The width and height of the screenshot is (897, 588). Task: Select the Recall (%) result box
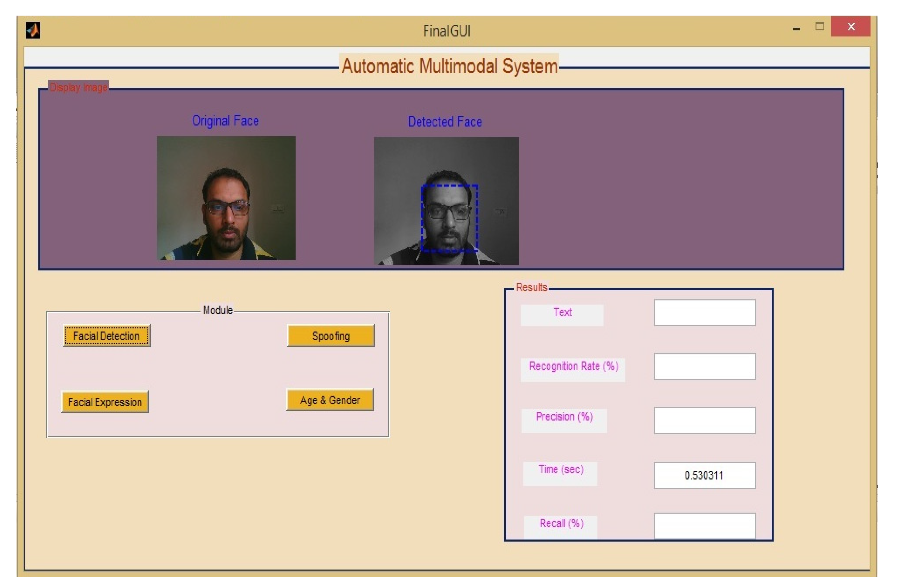coord(705,526)
